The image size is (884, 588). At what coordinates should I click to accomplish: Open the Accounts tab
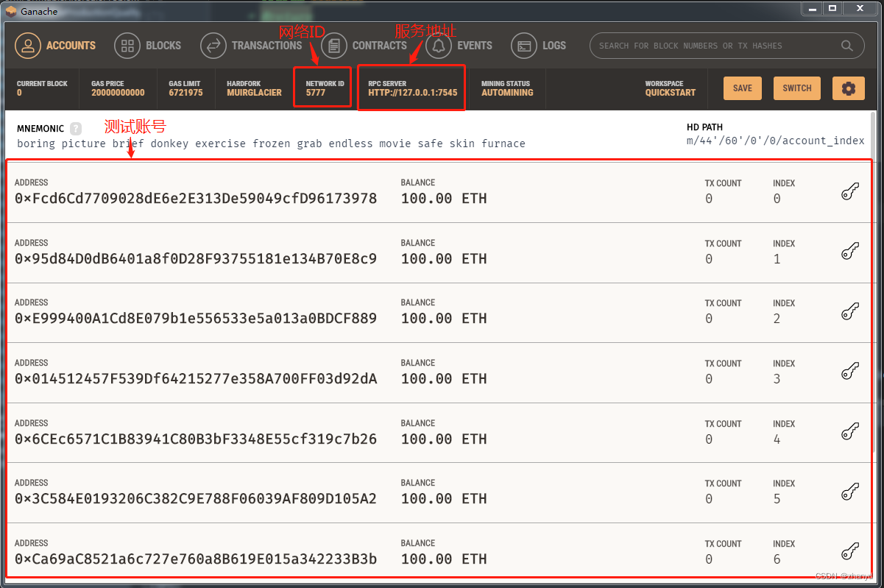coord(56,46)
